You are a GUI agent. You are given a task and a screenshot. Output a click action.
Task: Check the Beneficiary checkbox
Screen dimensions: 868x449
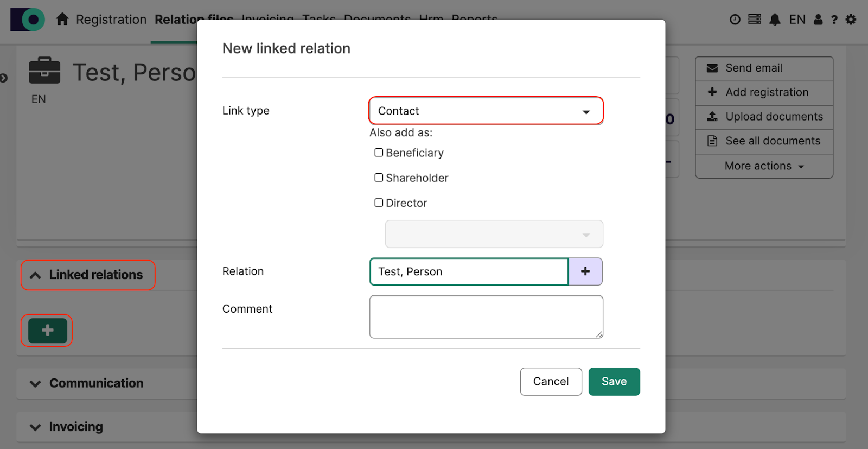379,153
